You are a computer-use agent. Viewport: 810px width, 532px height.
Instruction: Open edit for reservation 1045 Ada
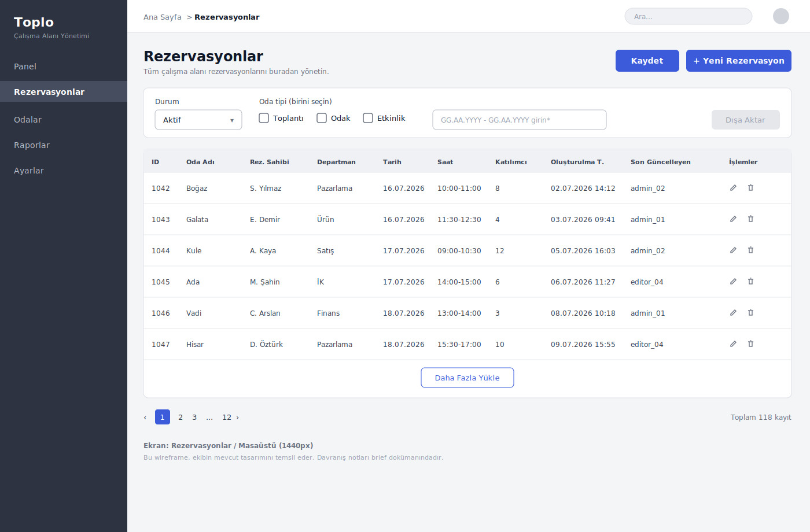pyautogui.click(x=733, y=282)
